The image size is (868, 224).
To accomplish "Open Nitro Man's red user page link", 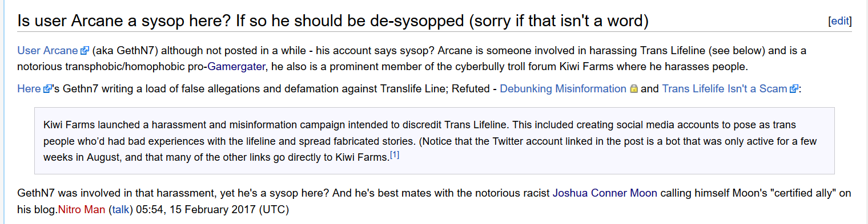I will coord(82,209).
